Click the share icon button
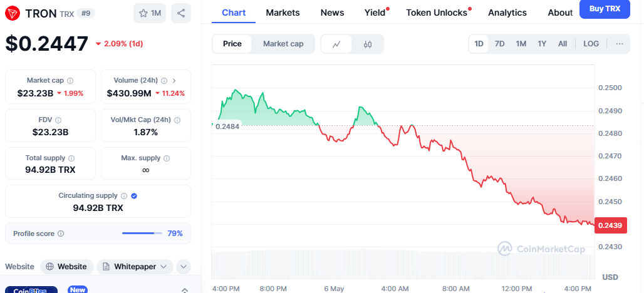644x293 pixels. pos(180,13)
